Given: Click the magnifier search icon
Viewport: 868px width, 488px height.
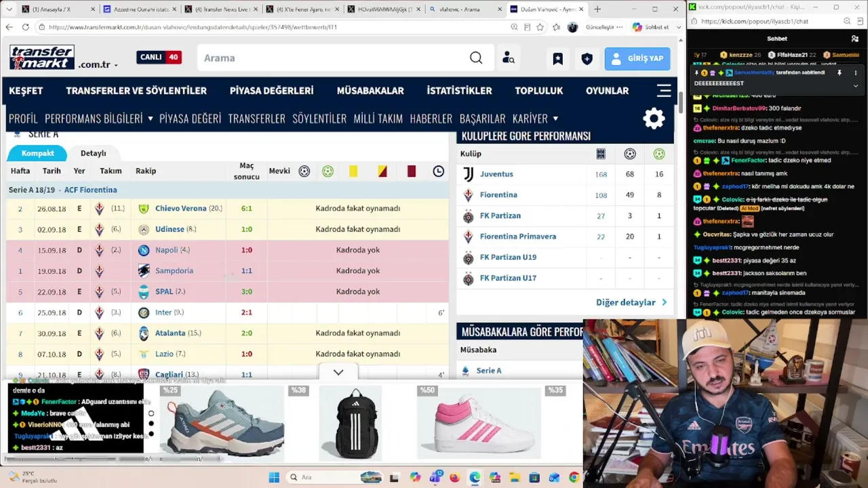Looking at the screenshot, I should coord(476,58).
